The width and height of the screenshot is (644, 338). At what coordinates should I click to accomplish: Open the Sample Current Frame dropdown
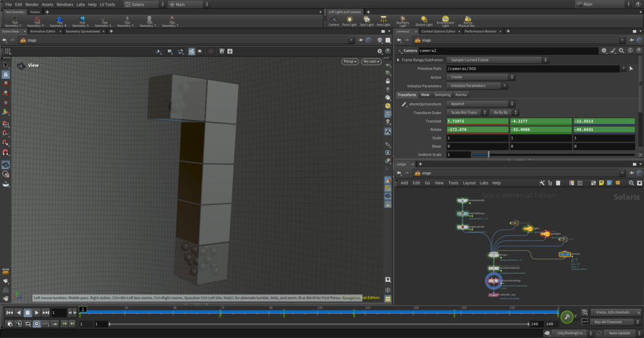tap(497, 60)
